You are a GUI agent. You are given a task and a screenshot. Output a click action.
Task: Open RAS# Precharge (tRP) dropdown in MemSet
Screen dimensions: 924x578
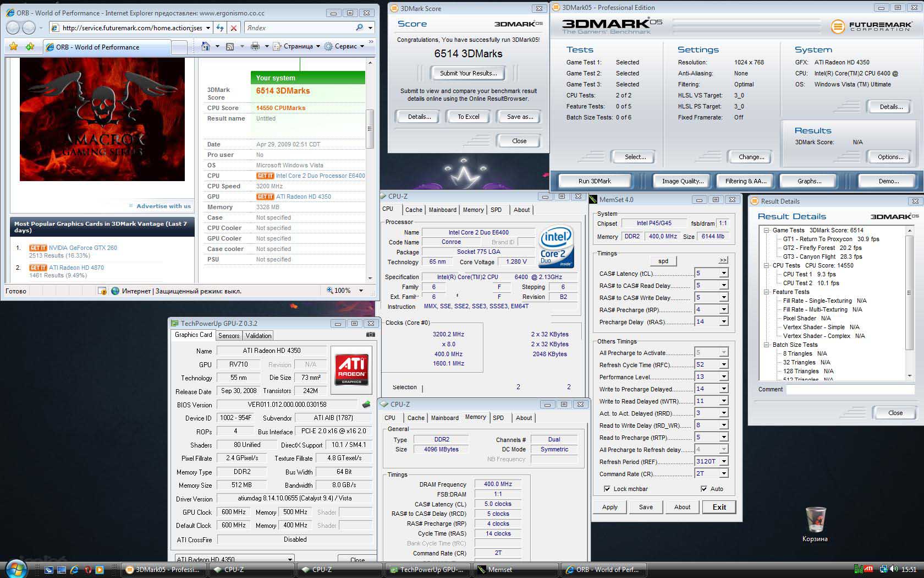(724, 309)
